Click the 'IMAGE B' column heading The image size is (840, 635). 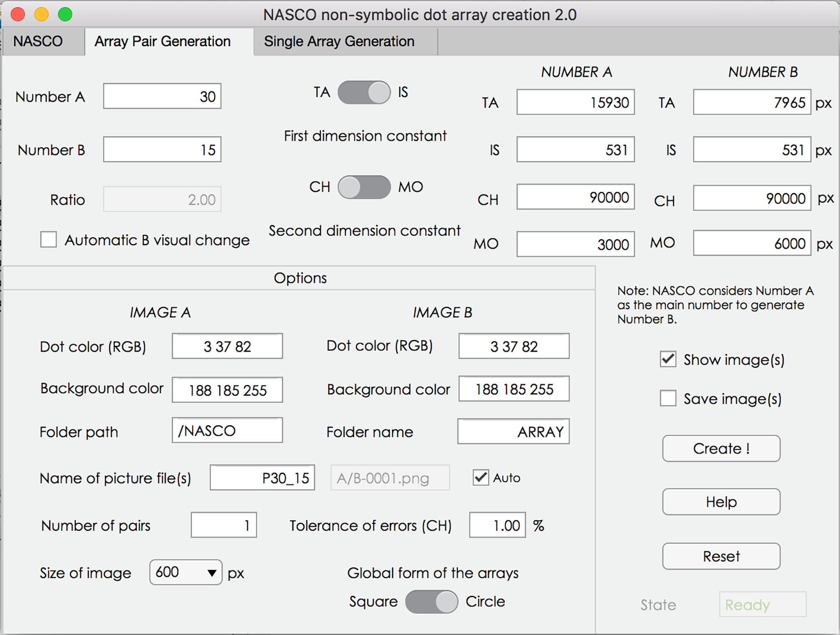pyautogui.click(x=443, y=312)
